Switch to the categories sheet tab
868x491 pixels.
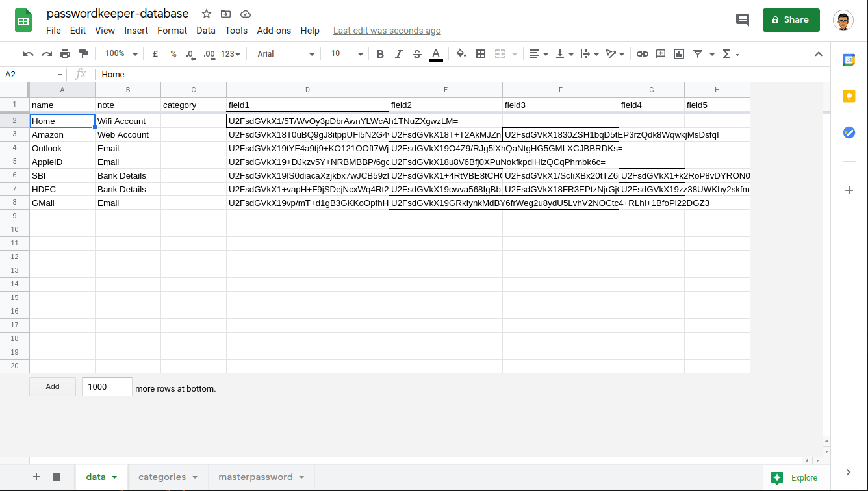(x=168, y=477)
